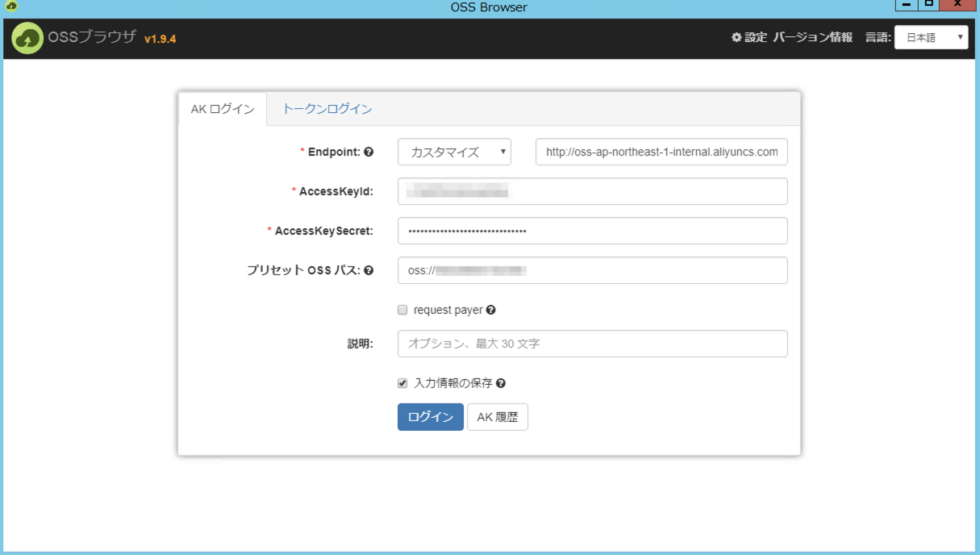Click the Endpoint help question icon

click(369, 152)
